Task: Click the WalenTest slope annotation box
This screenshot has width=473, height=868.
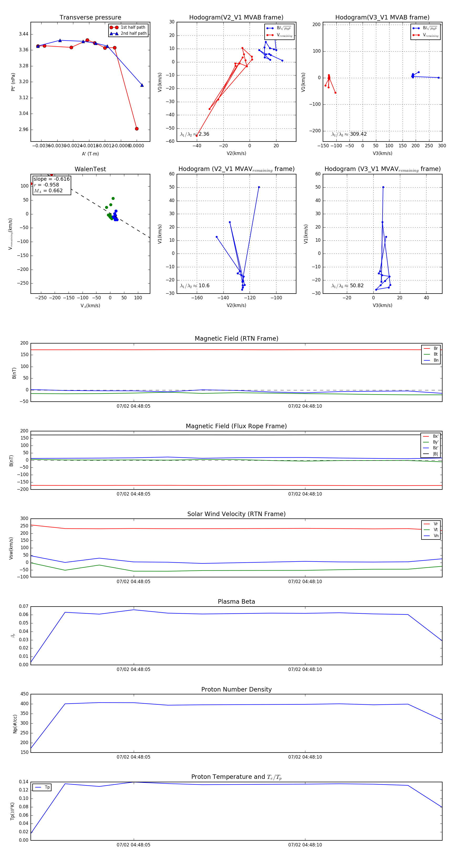Action: coord(52,185)
